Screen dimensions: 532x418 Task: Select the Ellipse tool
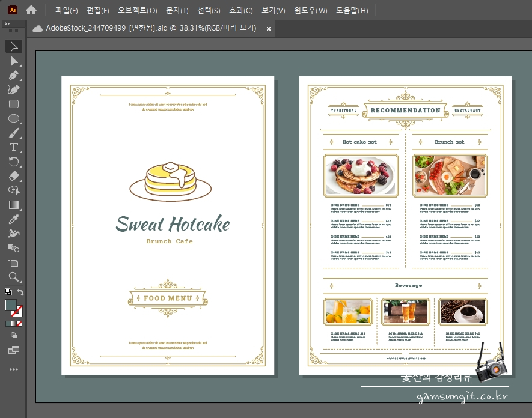pyautogui.click(x=14, y=118)
